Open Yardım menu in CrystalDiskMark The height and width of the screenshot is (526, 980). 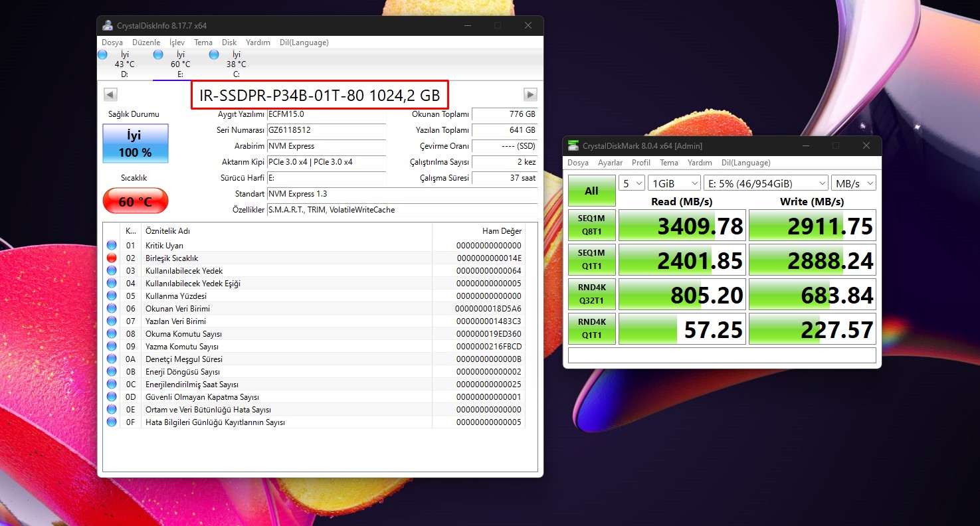pyautogui.click(x=700, y=163)
